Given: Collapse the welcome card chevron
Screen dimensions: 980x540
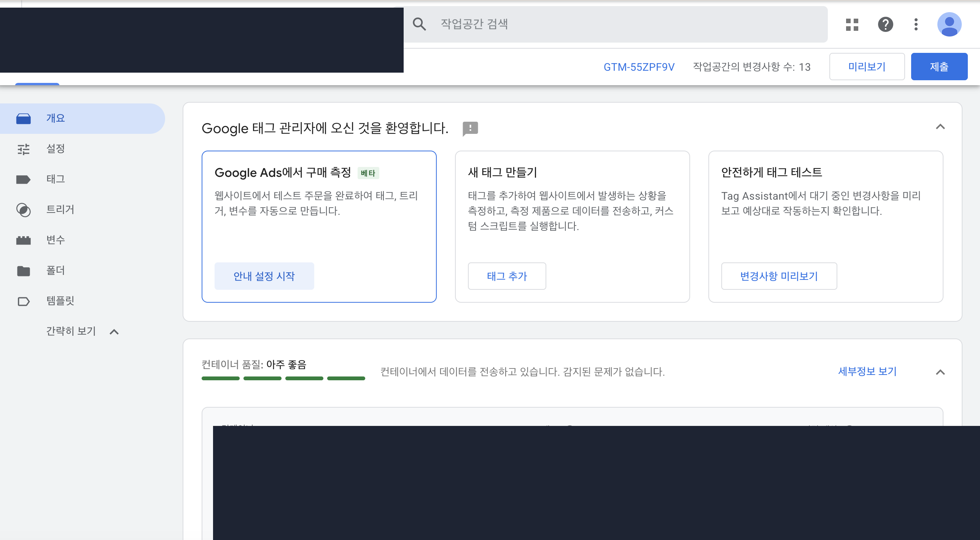Looking at the screenshot, I should [x=940, y=127].
